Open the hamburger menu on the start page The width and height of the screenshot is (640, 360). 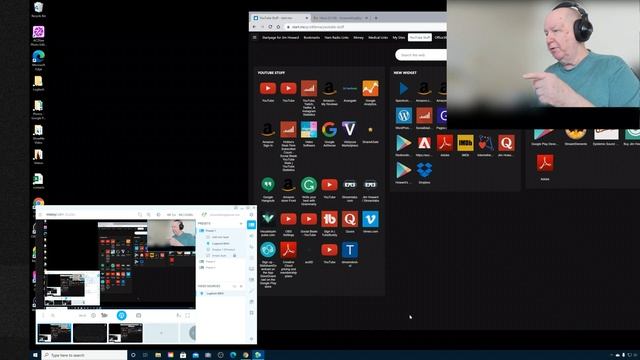(255, 38)
